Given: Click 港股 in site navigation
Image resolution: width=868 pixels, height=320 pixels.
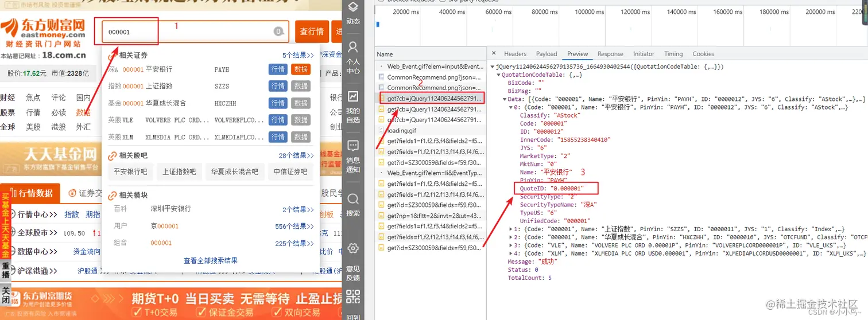Looking at the screenshot, I should coord(58,127).
